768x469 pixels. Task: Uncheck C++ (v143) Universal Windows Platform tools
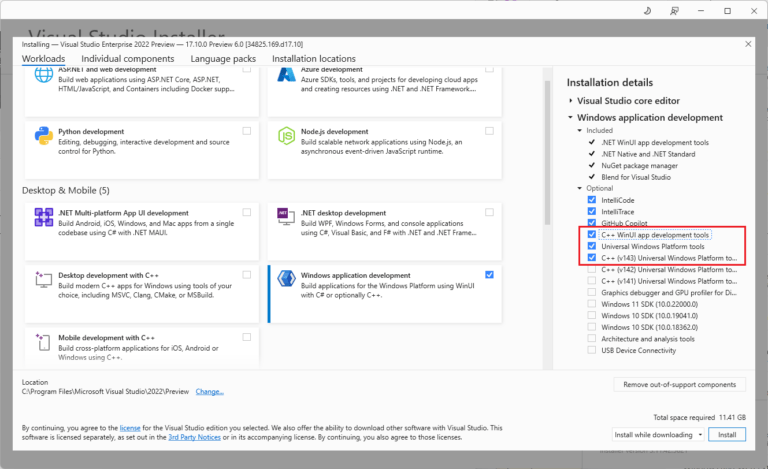point(592,258)
